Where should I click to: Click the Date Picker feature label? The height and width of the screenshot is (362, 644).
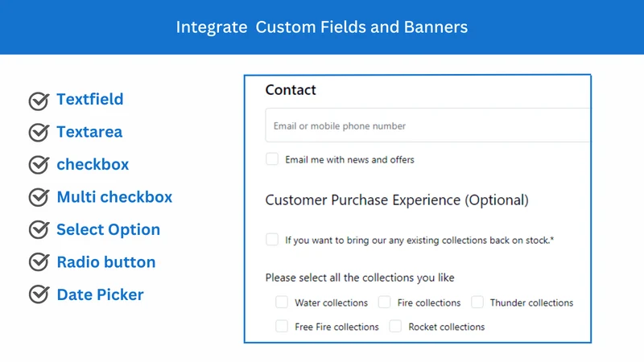coord(100,294)
